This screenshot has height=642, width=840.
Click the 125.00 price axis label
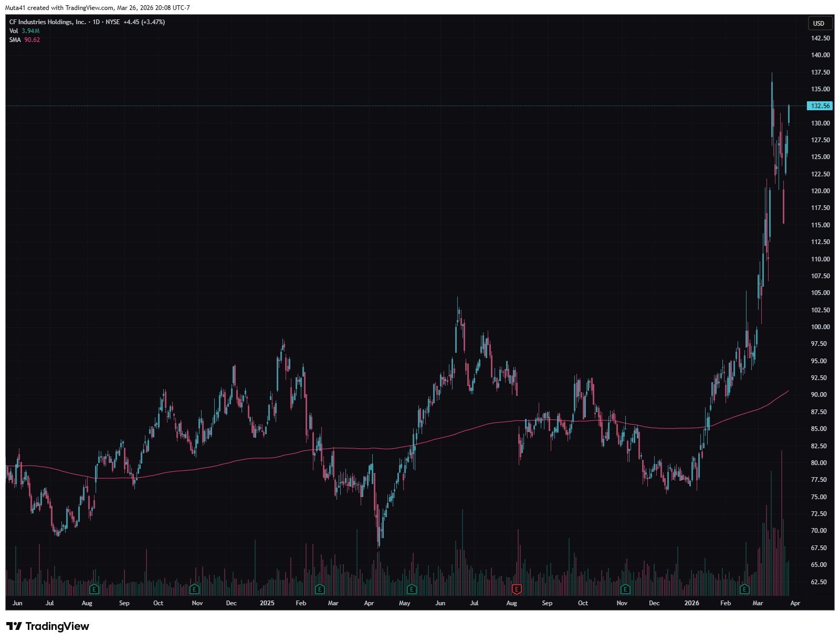tap(821, 157)
